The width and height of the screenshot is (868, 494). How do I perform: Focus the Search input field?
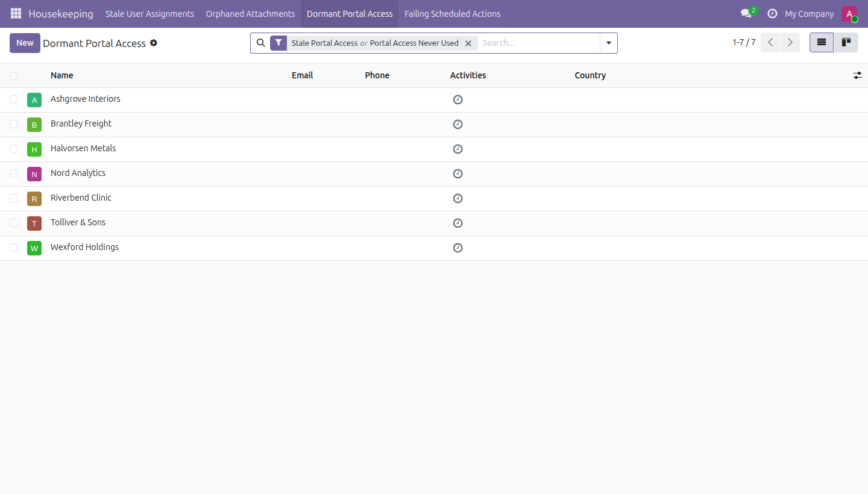coord(539,43)
